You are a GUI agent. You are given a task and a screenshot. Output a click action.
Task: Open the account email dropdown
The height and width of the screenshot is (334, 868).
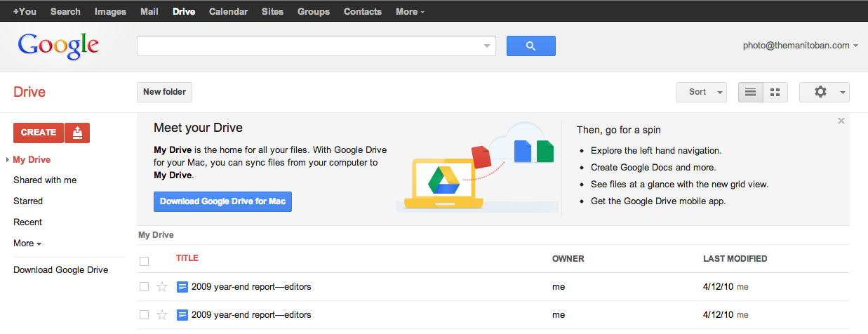tap(800, 46)
